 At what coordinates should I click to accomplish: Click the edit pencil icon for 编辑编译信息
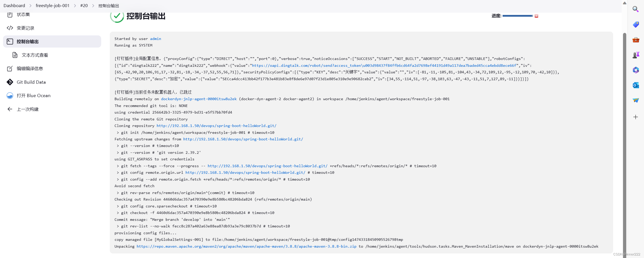[10, 69]
